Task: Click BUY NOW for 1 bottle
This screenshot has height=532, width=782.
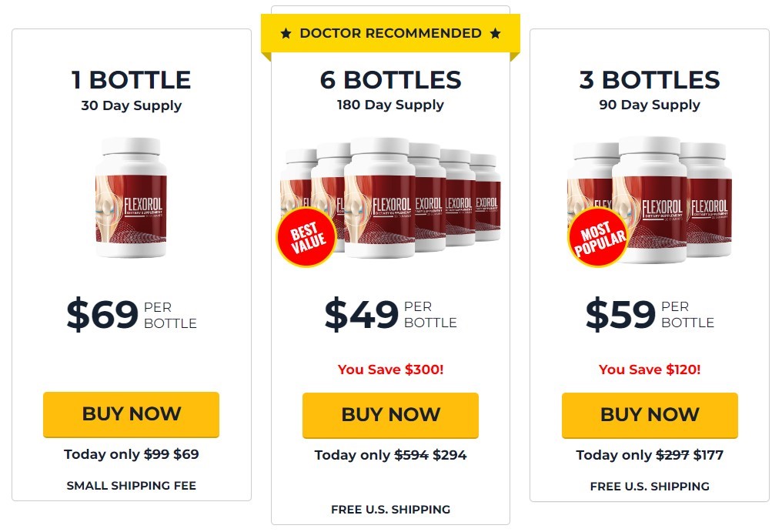Action: 131,414
